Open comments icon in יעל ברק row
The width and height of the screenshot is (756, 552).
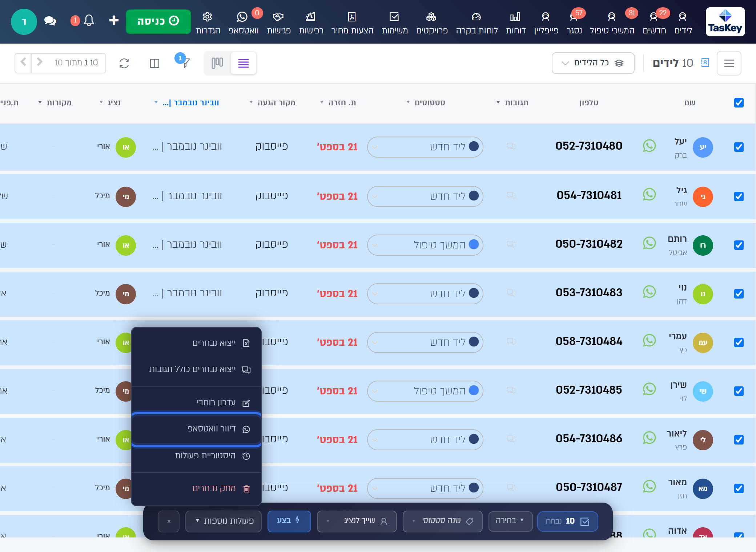click(511, 146)
